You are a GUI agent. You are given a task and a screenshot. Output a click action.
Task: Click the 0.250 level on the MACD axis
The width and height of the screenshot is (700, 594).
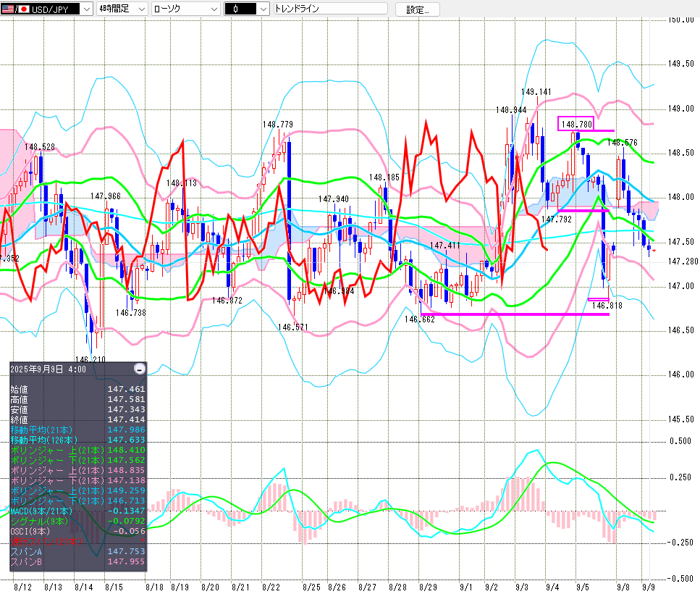pos(681,477)
